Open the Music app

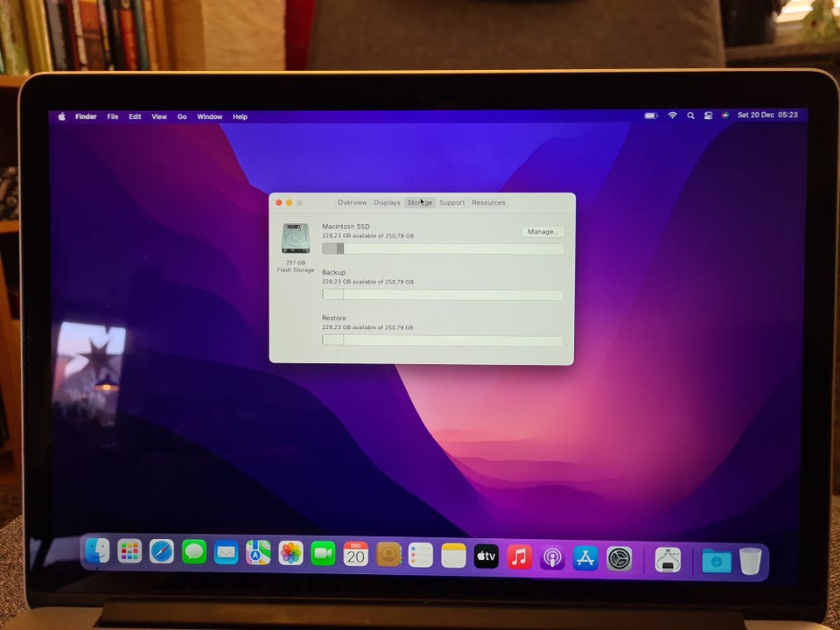click(x=519, y=557)
